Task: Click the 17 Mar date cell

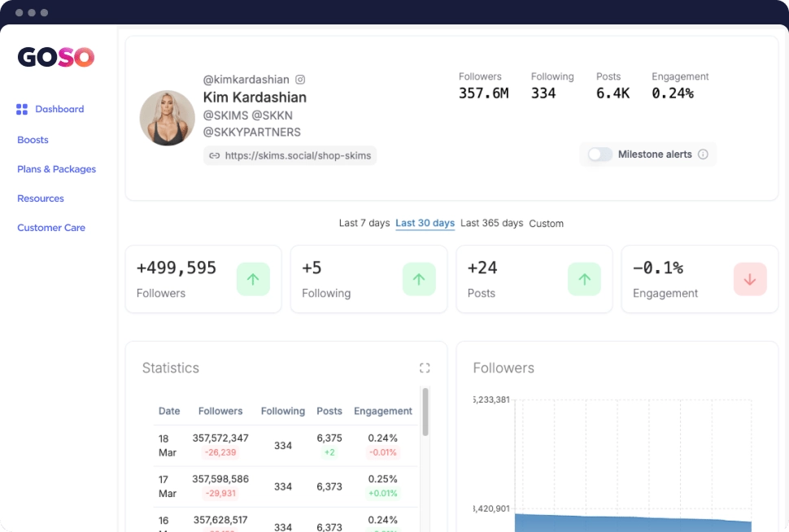Action: (x=167, y=486)
